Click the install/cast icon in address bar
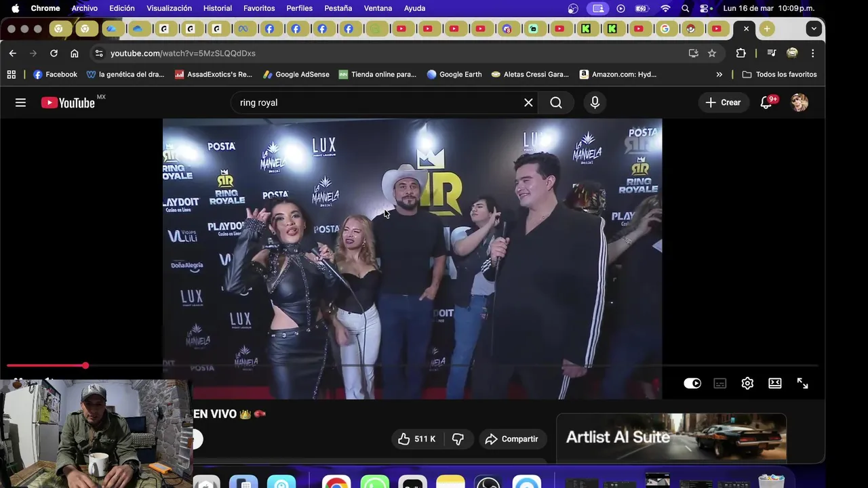Viewport: 868px width, 488px height. pos(693,53)
